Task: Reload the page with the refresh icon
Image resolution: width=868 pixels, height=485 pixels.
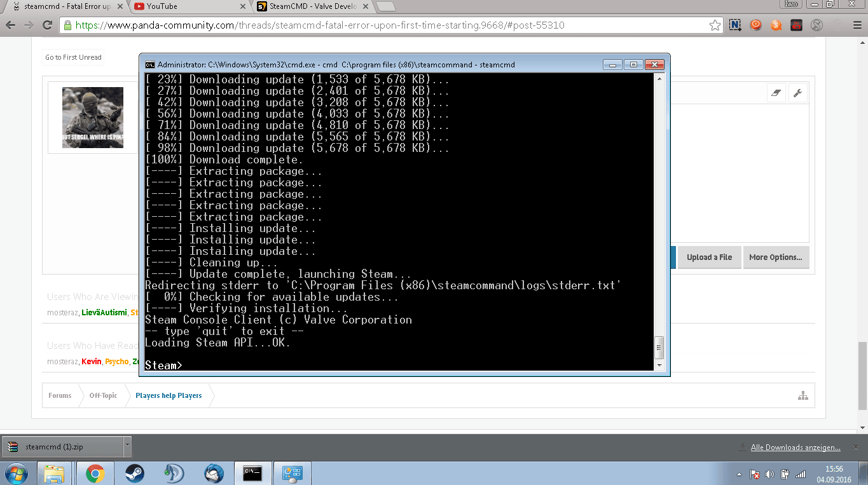Action: (x=47, y=25)
